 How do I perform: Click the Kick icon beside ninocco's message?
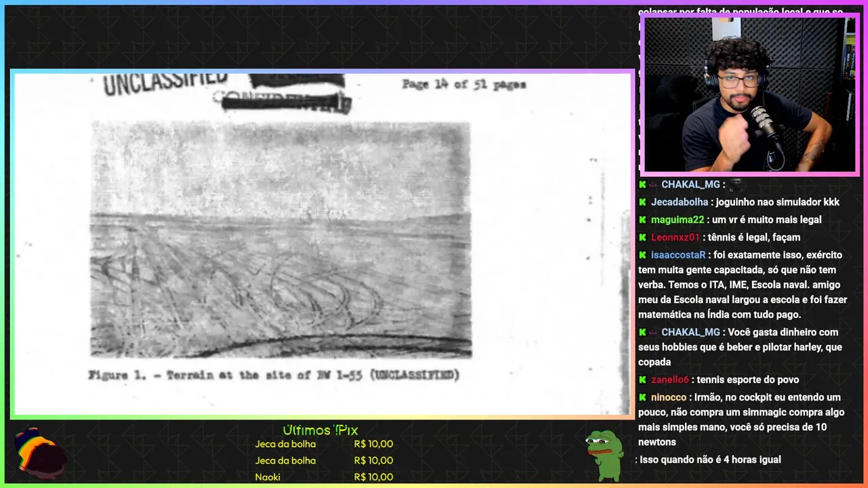pyautogui.click(x=642, y=397)
